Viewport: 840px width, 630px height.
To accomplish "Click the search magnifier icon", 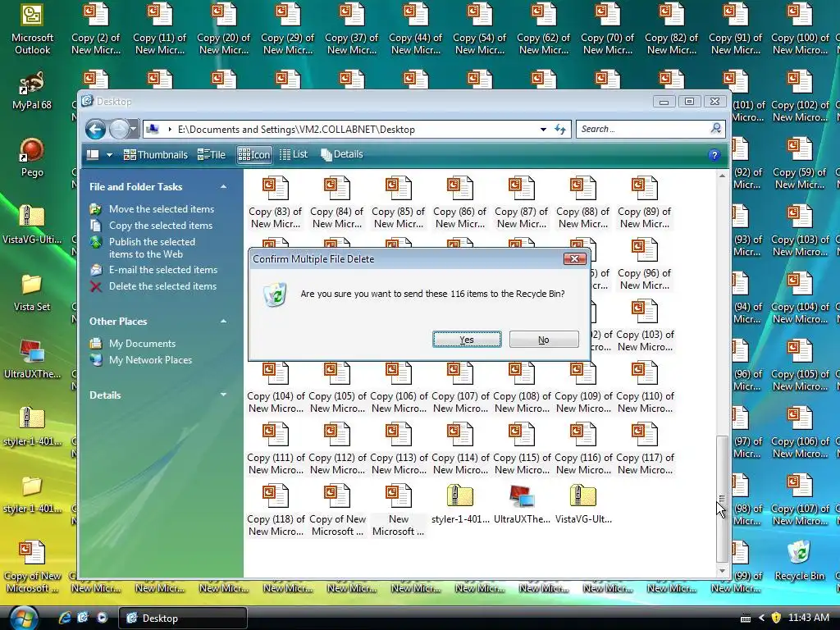I will pos(715,128).
